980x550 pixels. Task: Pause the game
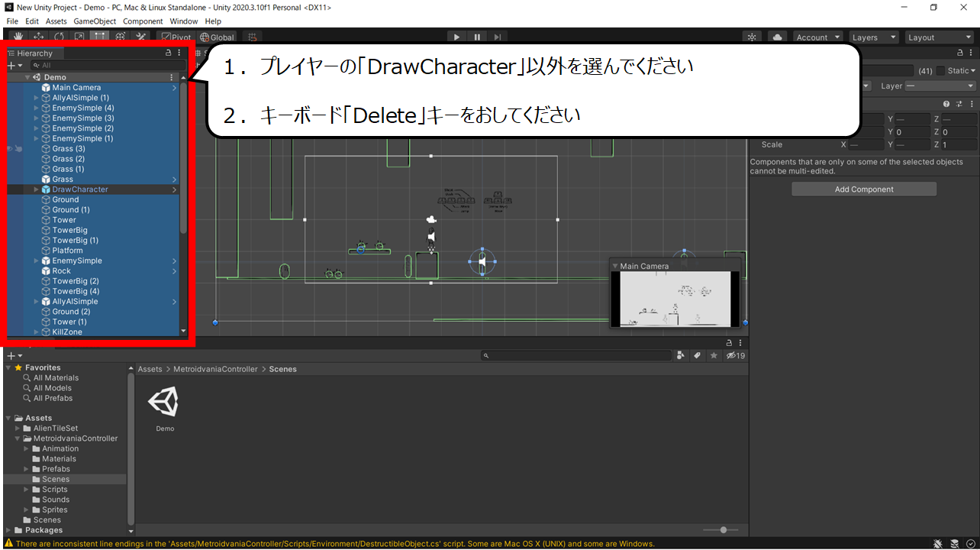click(477, 37)
